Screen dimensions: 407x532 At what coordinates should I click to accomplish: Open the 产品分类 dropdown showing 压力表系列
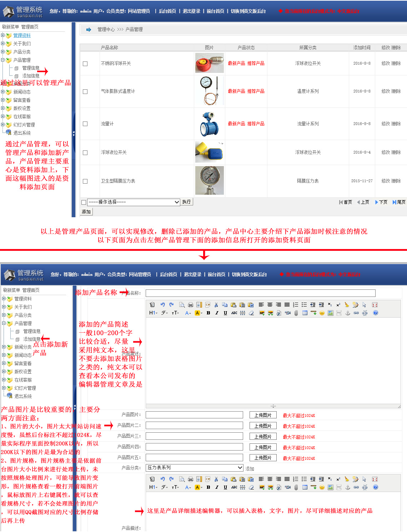pyautogui.click(x=195, y=468)
